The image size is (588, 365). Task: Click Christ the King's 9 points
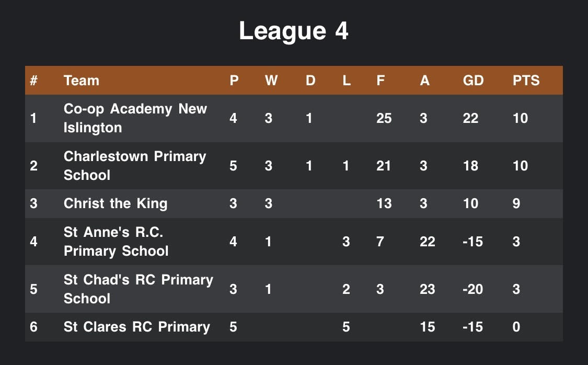516,203
